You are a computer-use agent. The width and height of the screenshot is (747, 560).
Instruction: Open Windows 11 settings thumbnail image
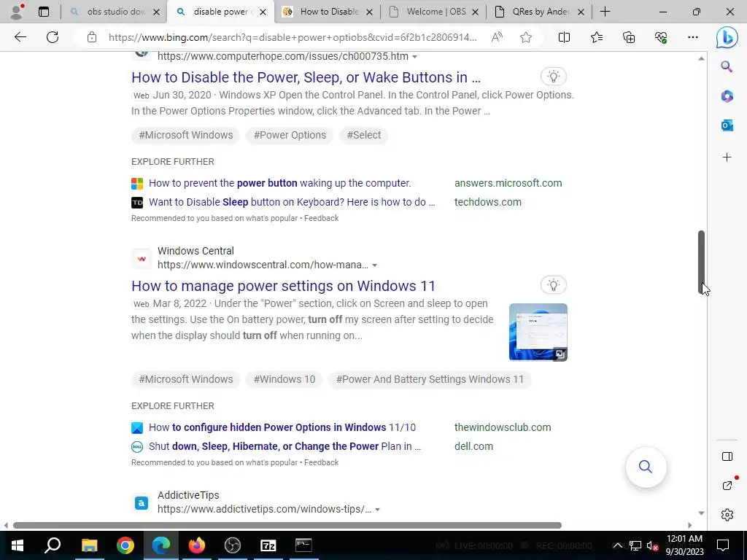[538, 332]
